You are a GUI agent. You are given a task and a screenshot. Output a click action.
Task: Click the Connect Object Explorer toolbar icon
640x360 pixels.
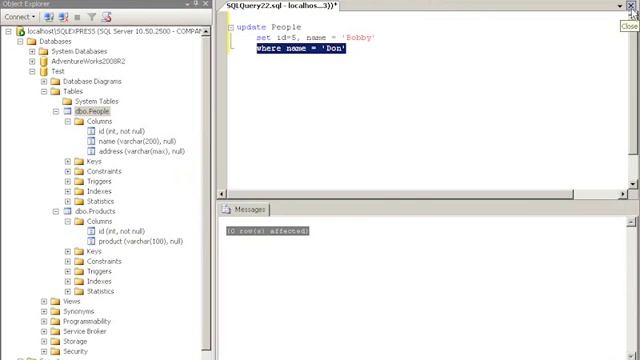point(49,17)
